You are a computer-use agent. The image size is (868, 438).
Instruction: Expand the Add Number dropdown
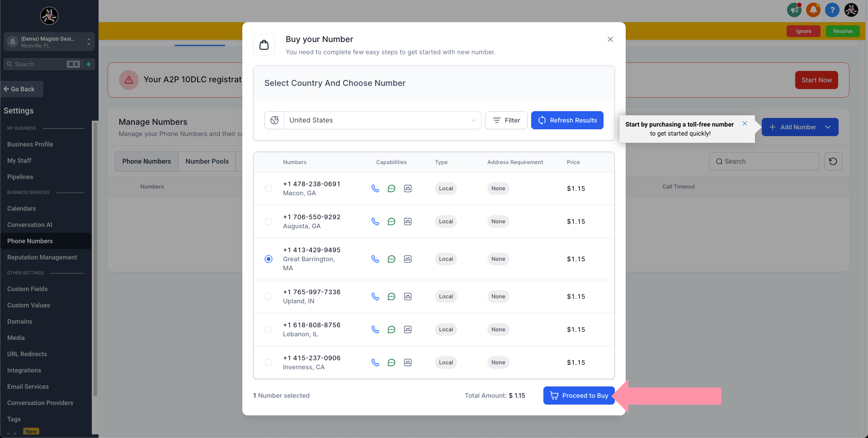(828, 127)
